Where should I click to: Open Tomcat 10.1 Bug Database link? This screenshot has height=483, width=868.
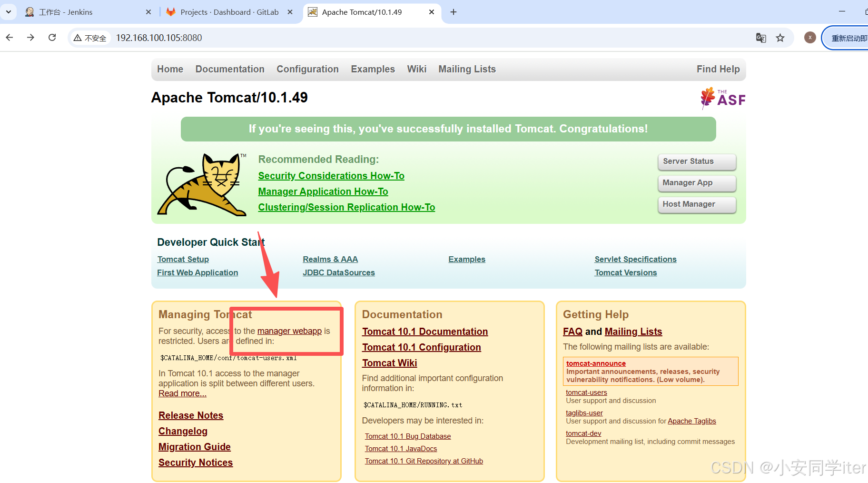(x=408, y=436)
